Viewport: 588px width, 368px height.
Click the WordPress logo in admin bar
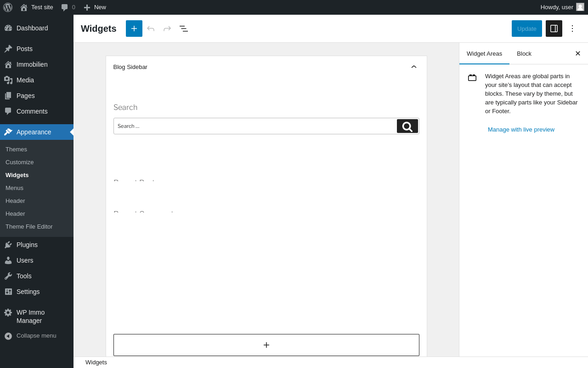point(8,7)
